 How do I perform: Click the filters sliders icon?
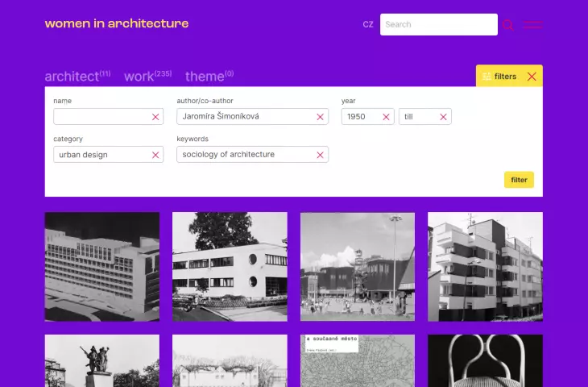[487, 77]
